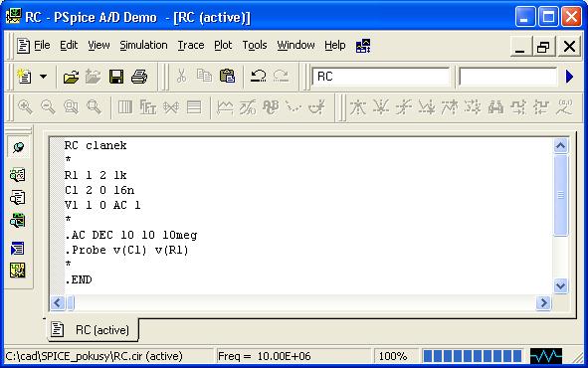
Task: Select the RC (active) document tab
Action: [93, 330]
